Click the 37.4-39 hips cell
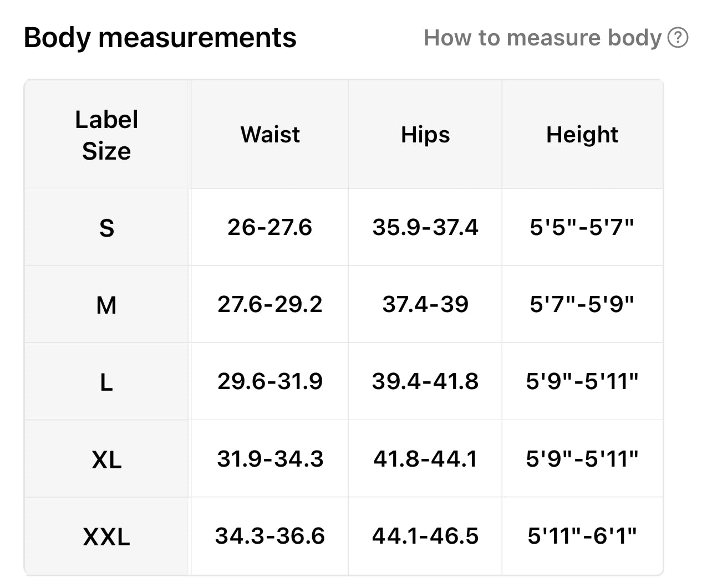This screenshot has width=712, height=588. click(425, 304)
